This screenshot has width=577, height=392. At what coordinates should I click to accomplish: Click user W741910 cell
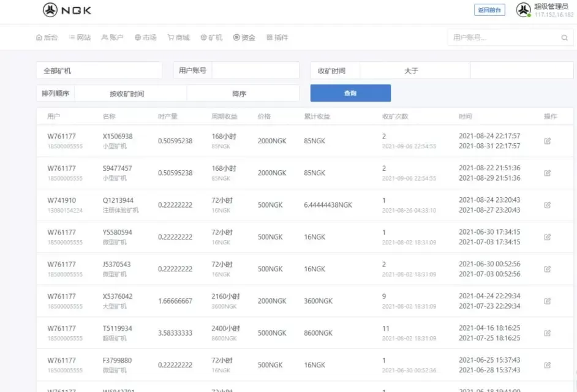[61, 200]
